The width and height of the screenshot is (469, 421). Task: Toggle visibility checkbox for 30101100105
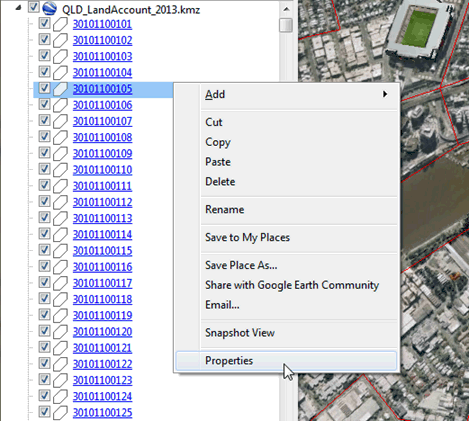[44, 88]
